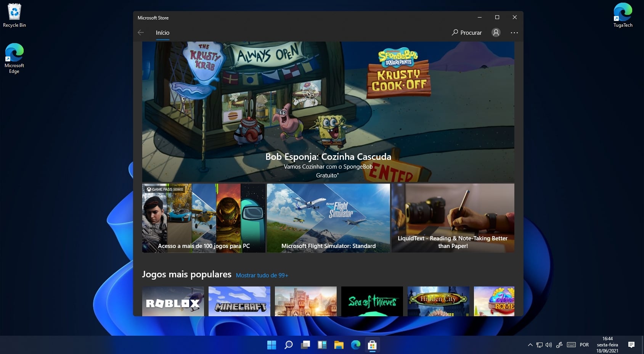Open the user account profile icon
Image resolution: width=644 pixels, height=354 pixels.
point(496,32)
